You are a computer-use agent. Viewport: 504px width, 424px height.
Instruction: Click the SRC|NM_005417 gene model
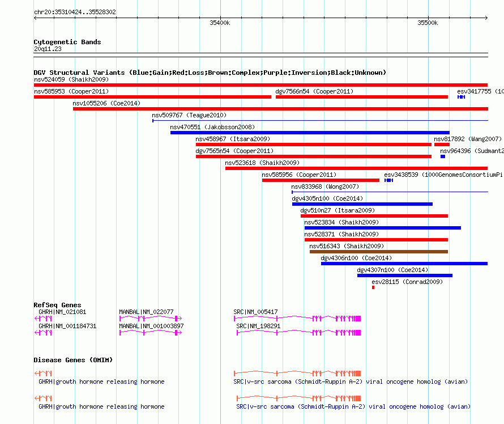click(x=297, y=319)
